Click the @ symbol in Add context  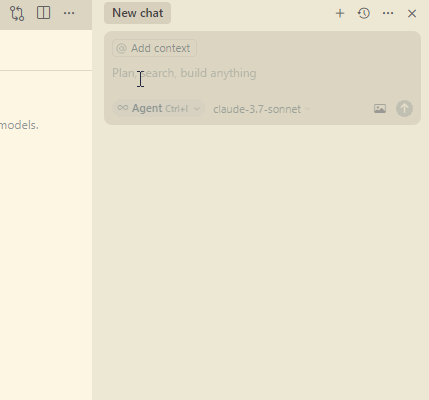121,48
